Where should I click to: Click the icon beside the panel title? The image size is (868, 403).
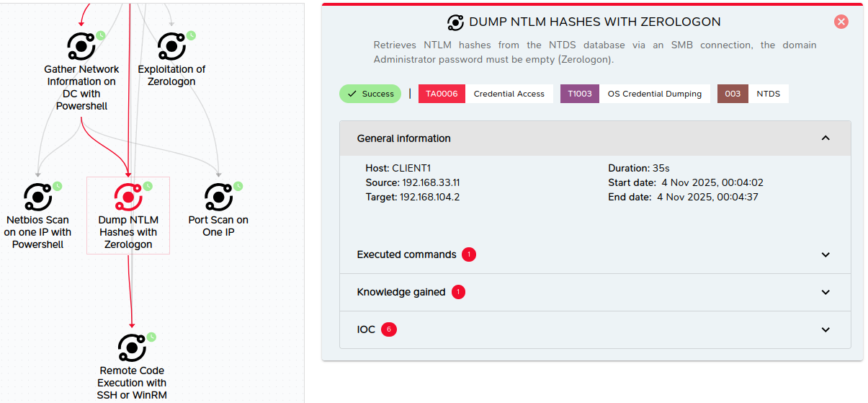pos(455,22)
